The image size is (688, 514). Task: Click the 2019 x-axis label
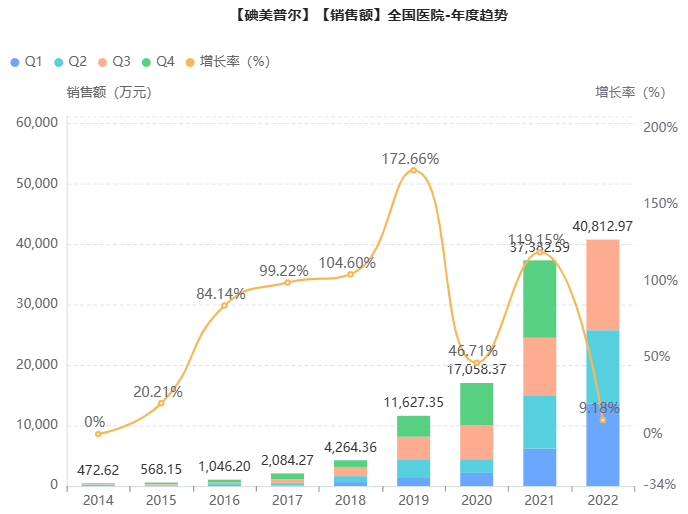(x=413, y=500)
